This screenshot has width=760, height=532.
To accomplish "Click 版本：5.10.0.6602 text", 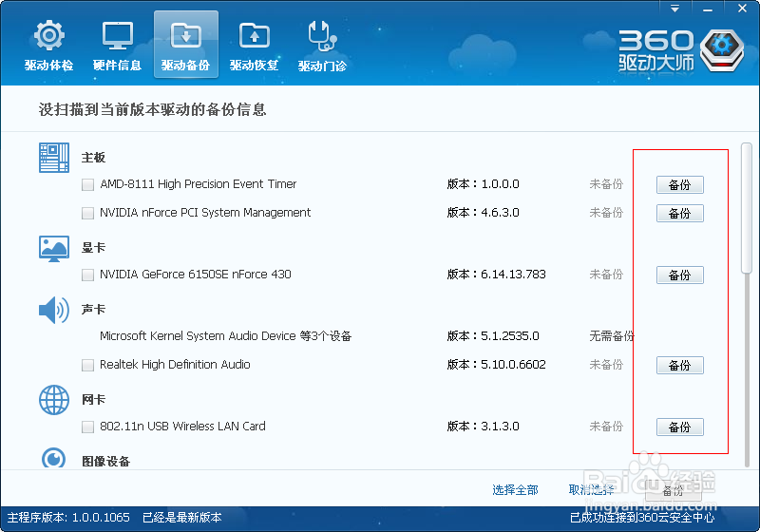I will pyautogui.click(x=496, y=365).
